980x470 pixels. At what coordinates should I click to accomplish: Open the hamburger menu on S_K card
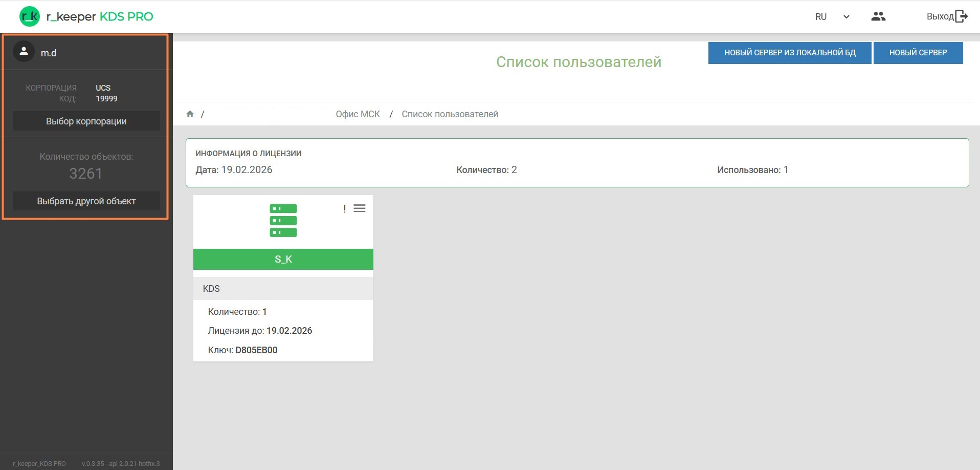click(359, 208)
